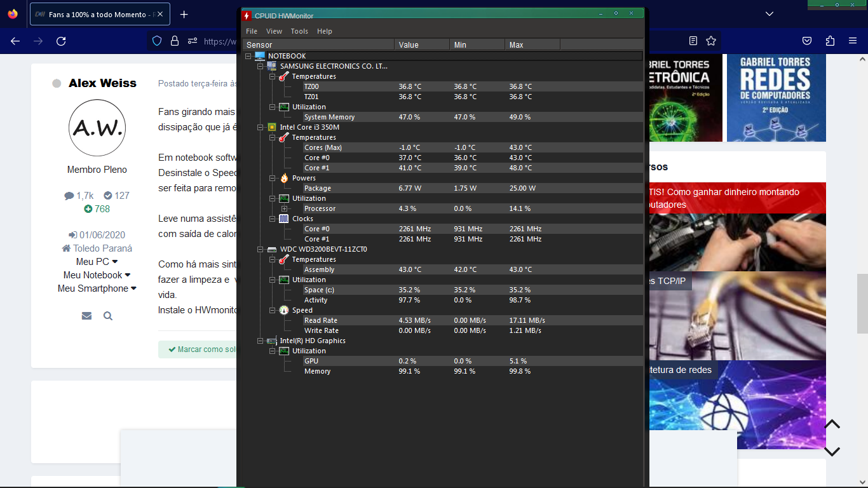
Task: Click the WDC hard drive icon
Action: coord(271,249)
